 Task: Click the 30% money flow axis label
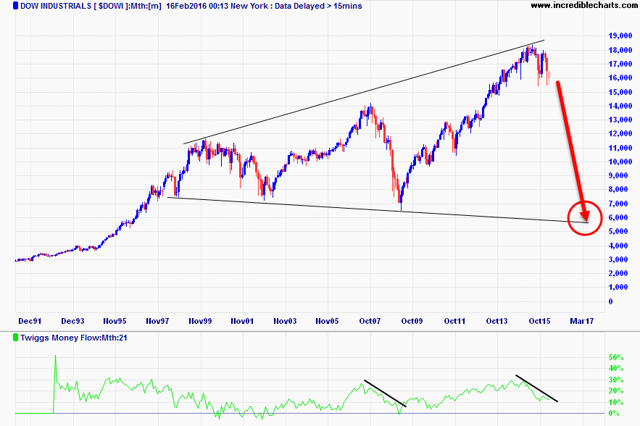[616, 380]
